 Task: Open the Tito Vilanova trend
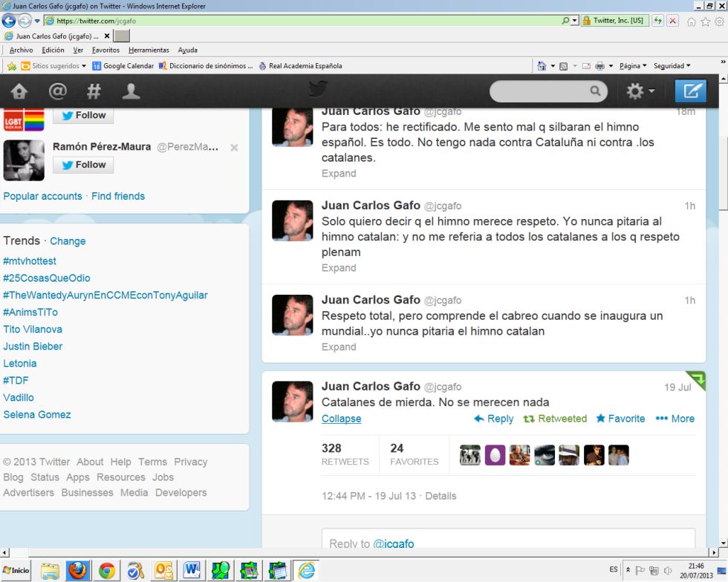click(x=33, y=329)
